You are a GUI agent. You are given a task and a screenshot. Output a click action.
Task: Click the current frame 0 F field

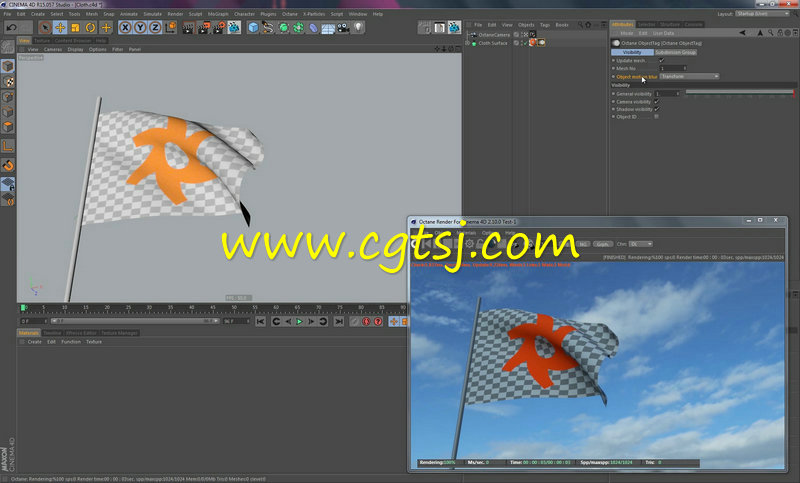[34, 321]
